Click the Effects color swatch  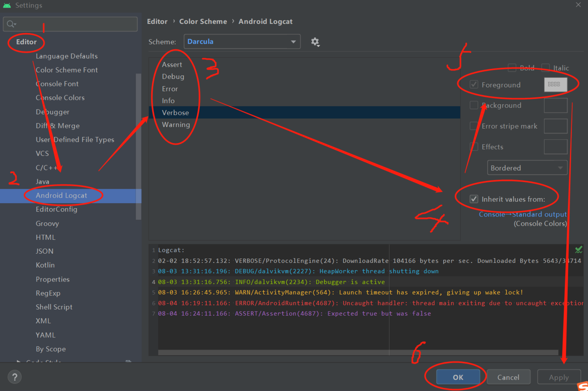point(556,147)
